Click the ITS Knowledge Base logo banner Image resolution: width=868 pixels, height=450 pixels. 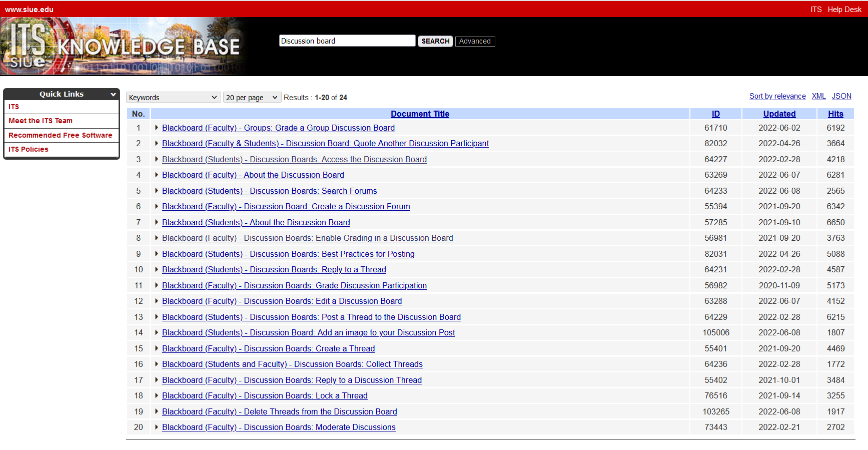point(123,46)
